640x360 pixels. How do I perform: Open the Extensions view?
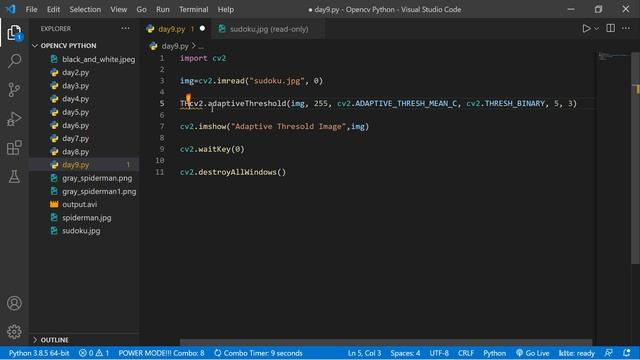14,148
